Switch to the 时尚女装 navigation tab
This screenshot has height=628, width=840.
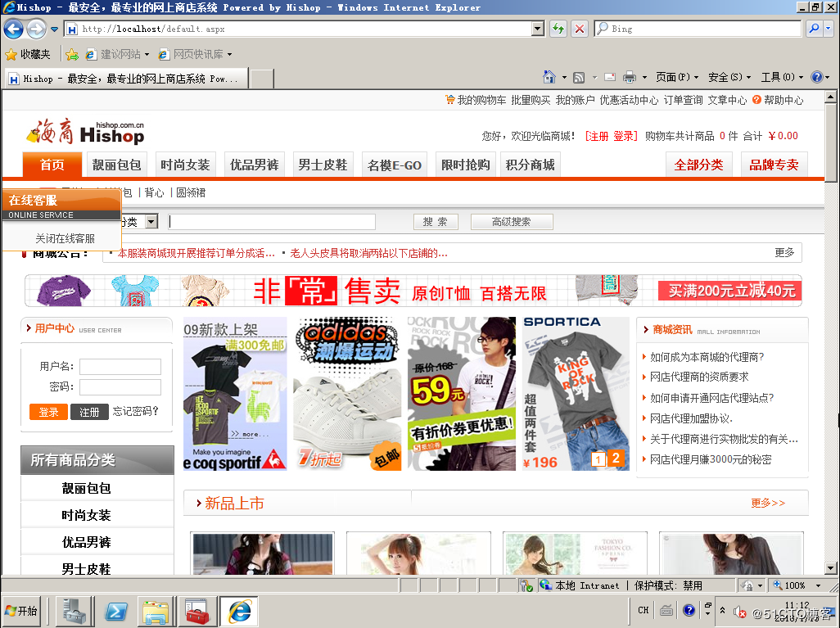click(185, 165)
